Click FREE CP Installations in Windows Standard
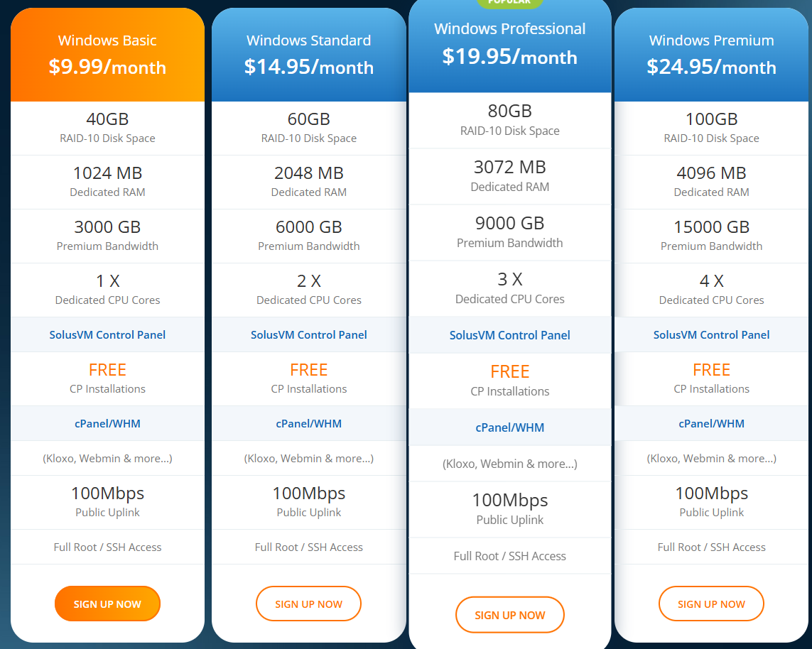 click(308, 378)
